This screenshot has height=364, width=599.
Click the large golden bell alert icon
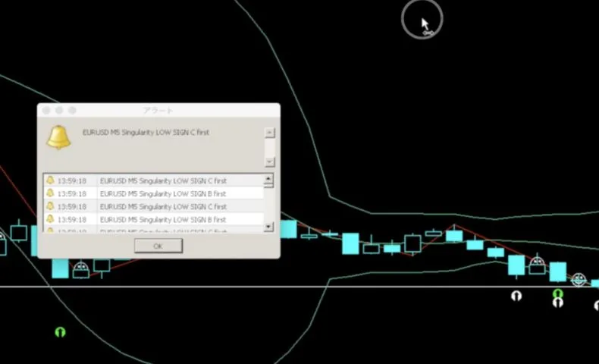pos(59,137)
